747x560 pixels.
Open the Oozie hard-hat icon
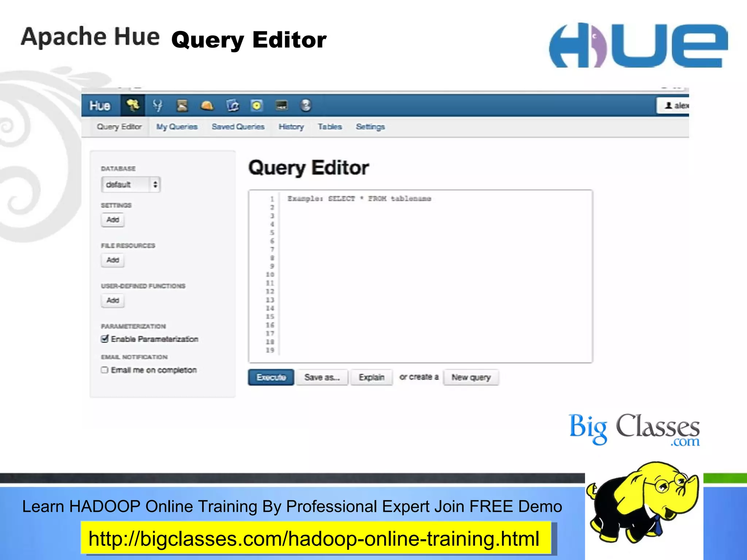click(x=207, y=106)
